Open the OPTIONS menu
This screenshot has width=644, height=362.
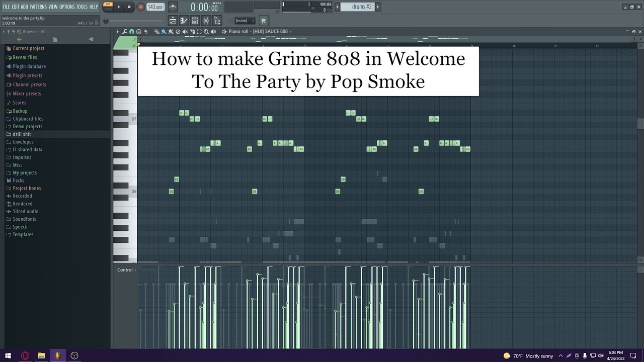coord(66,7)
